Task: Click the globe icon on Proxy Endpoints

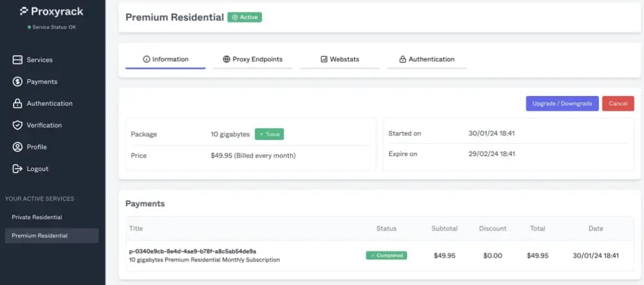Action: (227, 59)
